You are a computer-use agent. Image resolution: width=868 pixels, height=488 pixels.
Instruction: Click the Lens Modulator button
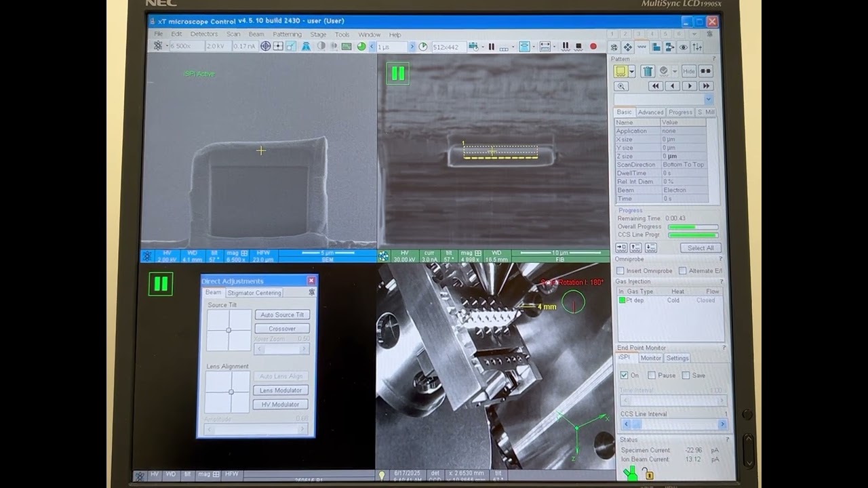pyautogui.click(x=281, y=390)
